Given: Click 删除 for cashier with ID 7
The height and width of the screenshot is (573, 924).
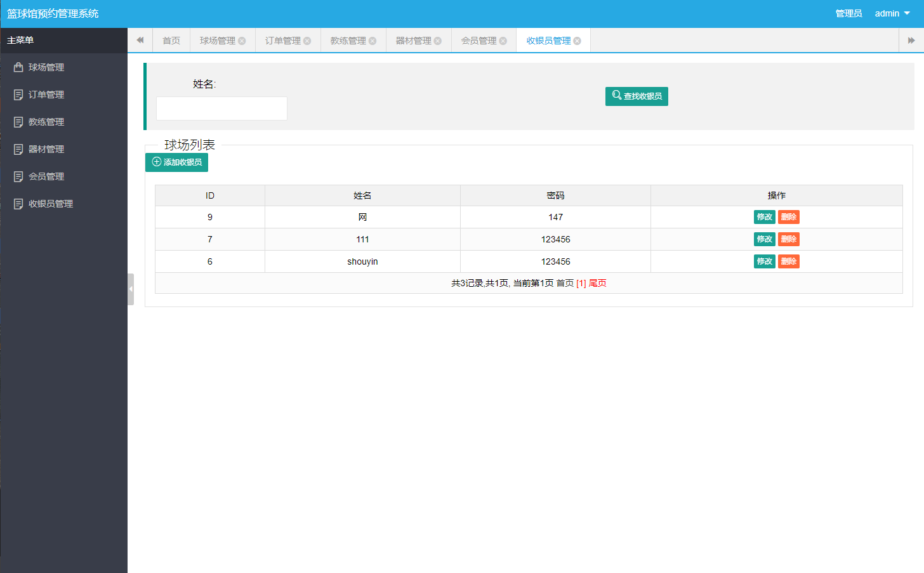Looking at the screenshot, I should click(x=789, y=239).
